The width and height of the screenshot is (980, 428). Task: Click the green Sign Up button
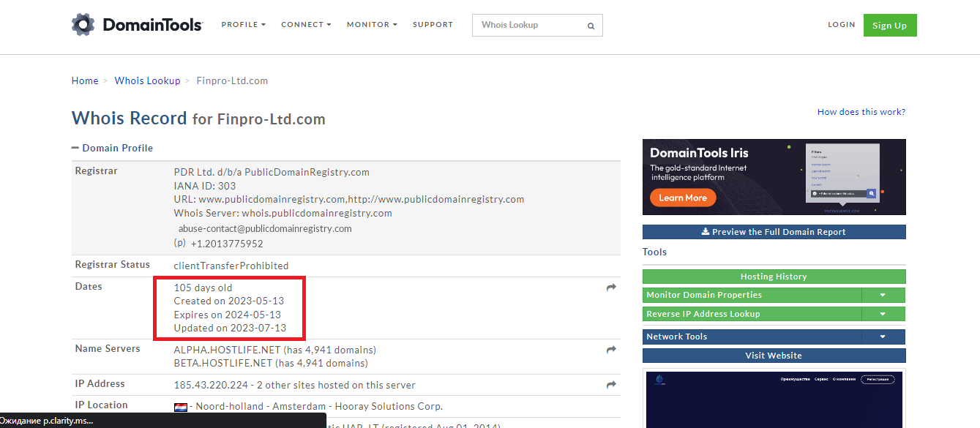pyautogui.click(x=890, y=26)
